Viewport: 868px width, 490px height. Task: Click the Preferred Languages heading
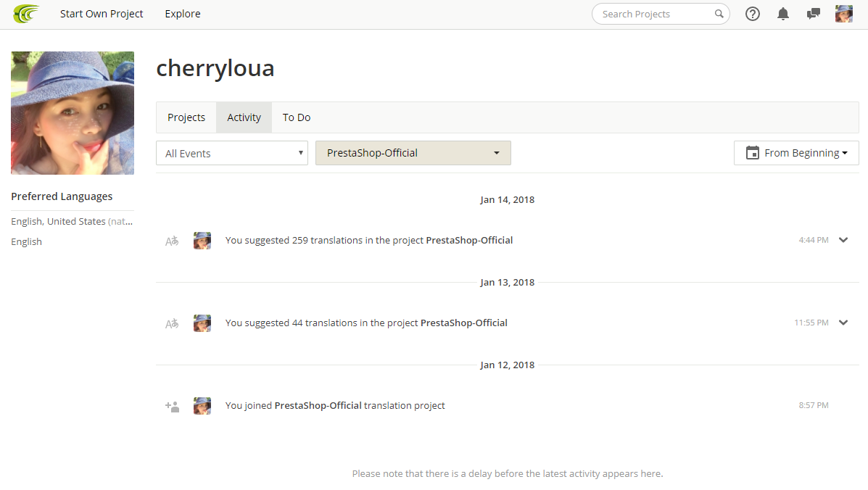point(62,196)
